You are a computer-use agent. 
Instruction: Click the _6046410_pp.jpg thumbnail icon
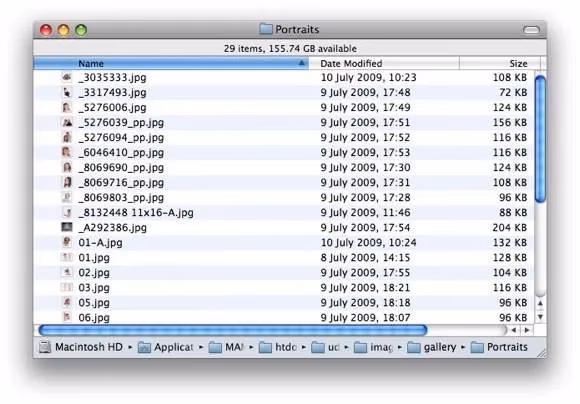point(67,152)
